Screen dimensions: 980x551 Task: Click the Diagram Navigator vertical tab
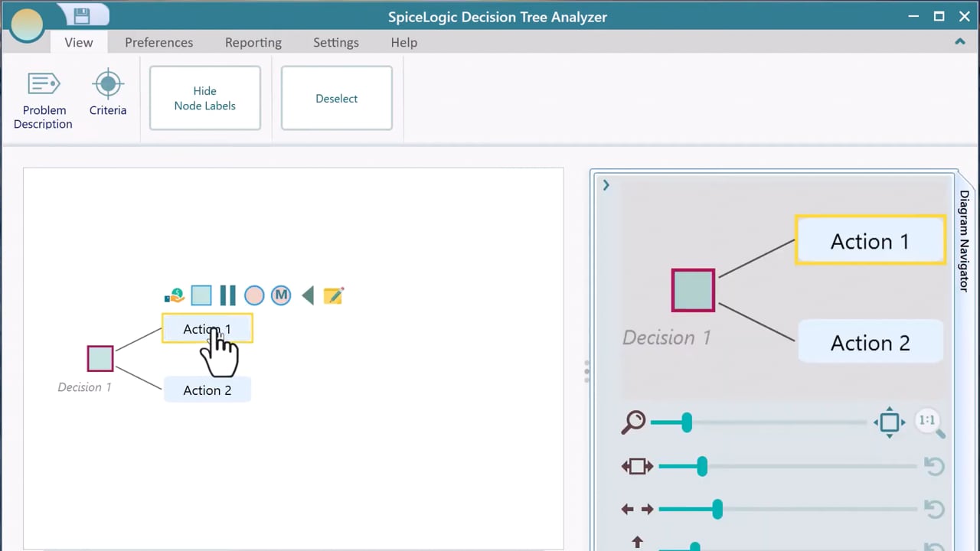(965, 241)
